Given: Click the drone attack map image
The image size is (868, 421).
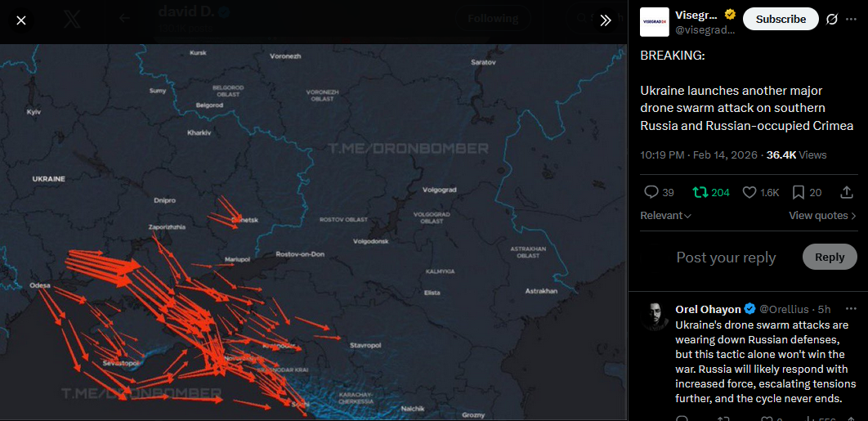Looking at the screenshot, I should pos(313,231).
